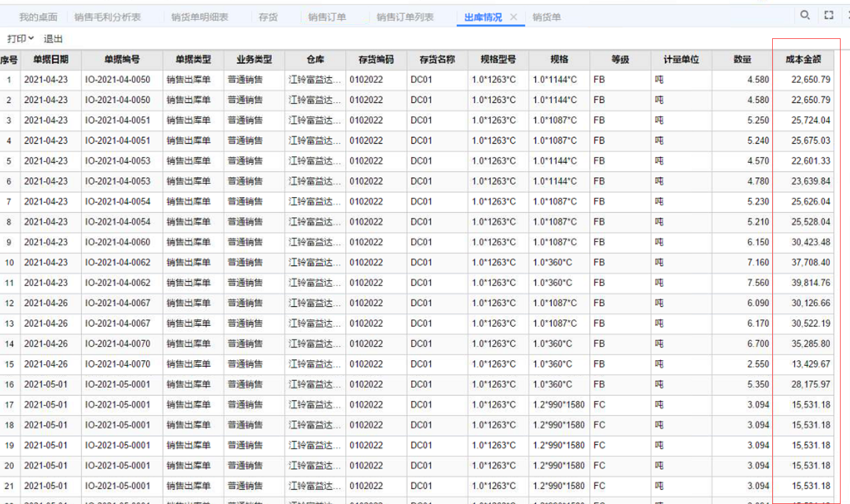Select cost amount 39,814.76
This screenshot has height=504, width=850.
811,283
